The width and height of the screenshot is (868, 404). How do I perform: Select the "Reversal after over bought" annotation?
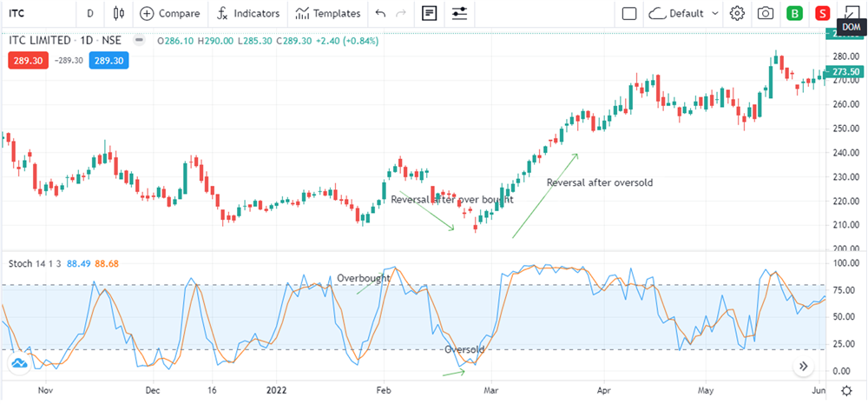[452, 200]
